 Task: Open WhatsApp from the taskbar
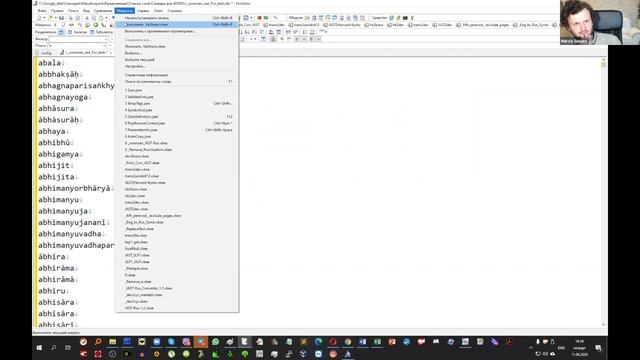(x=215, y=342)
